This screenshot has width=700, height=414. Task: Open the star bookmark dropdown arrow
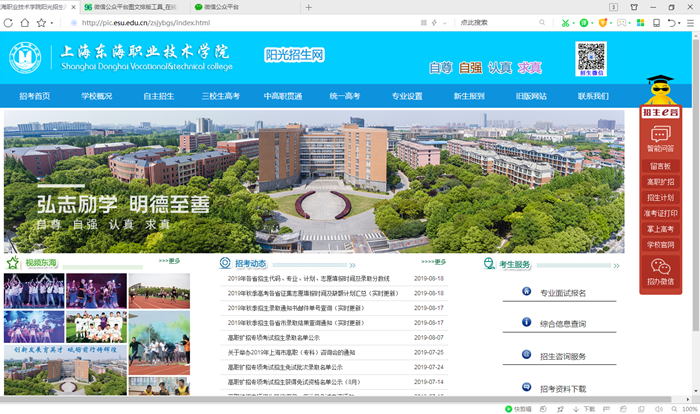[x=52, y=23]
